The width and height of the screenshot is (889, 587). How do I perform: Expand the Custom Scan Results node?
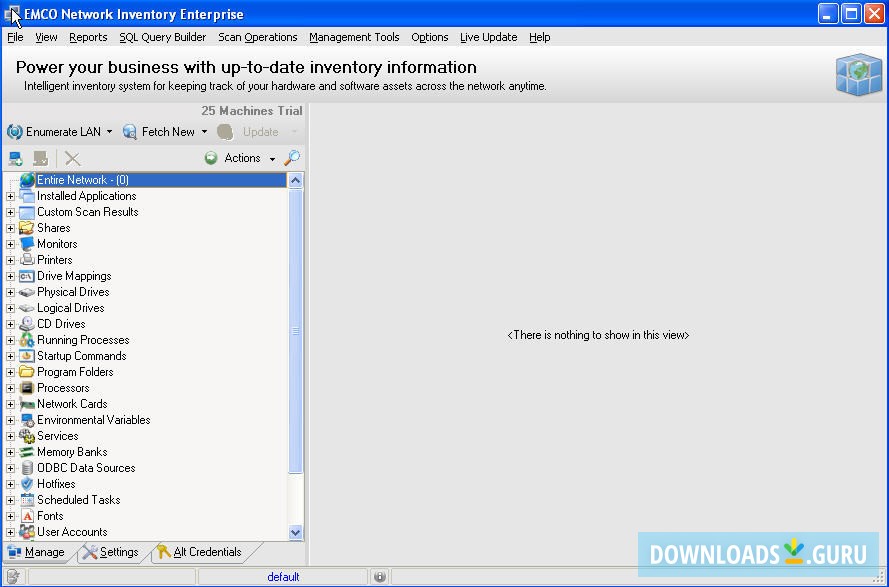click(x=10, y=212)
